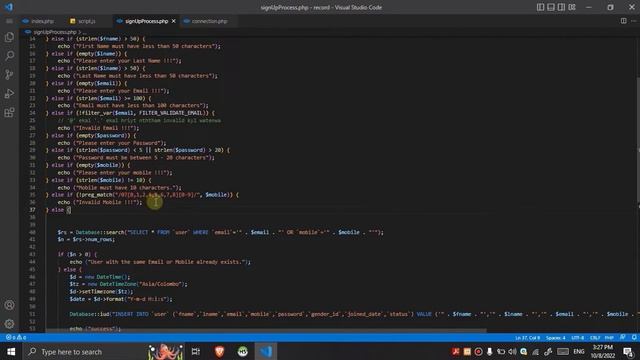Open the Windows Start menu
The image size is (640, 360).
coord(11,351)
